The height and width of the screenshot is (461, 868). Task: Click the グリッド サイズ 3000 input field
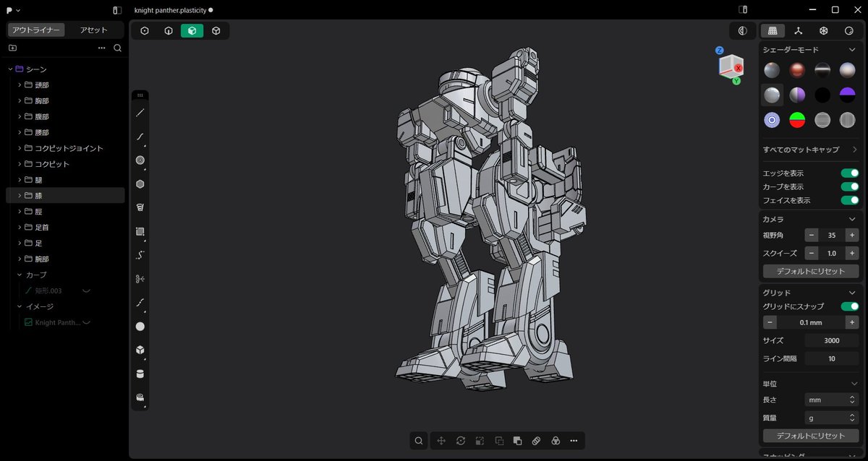(831, 340)
